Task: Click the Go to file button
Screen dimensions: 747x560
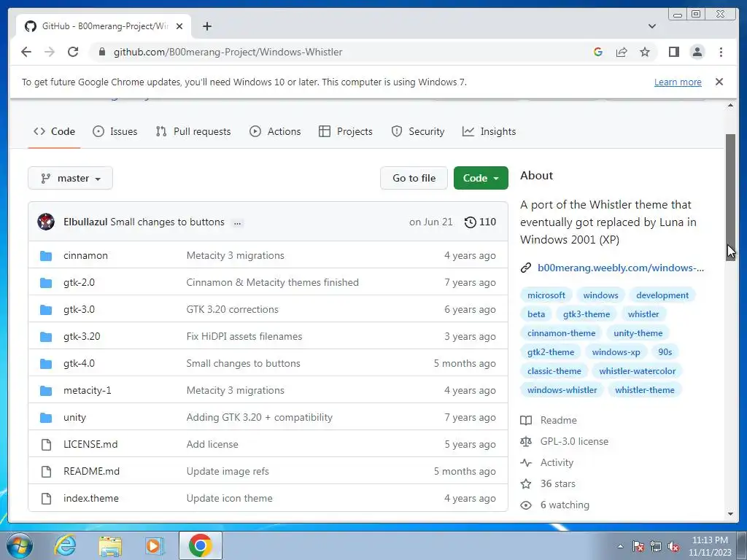Action: coord(414,178)
